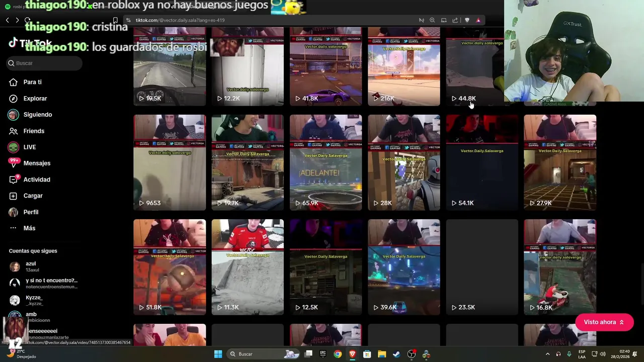The width and height of the screenshot is (644, 362).
Task: Click the share icon in the address bar
Action: click(455, 20)
